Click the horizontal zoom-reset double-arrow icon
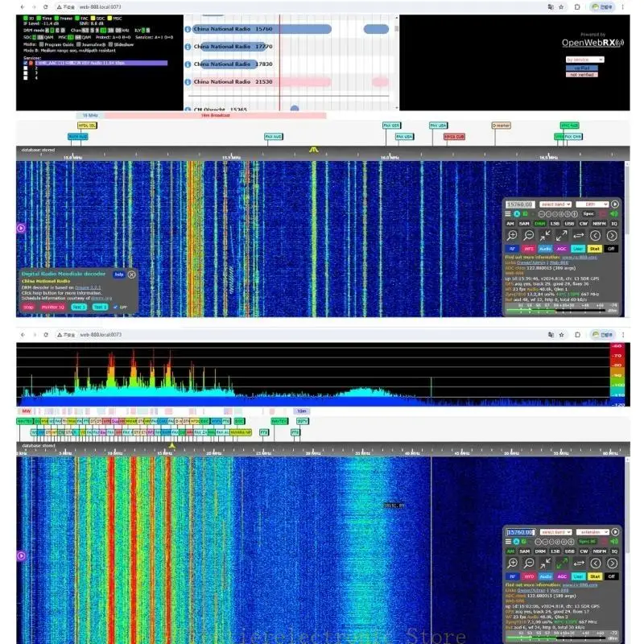Image resolution: width=644 pixels, height=644 pixels. point(578,234)
